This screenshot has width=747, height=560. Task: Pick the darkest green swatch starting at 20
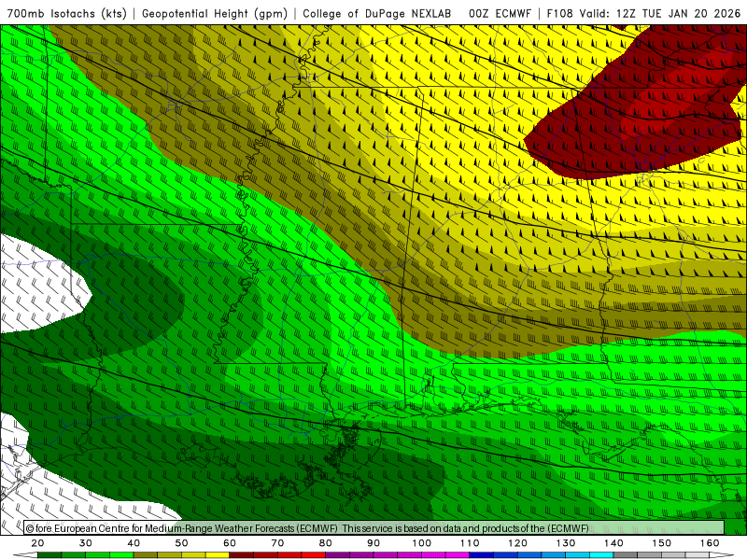[x=49, y=555]
